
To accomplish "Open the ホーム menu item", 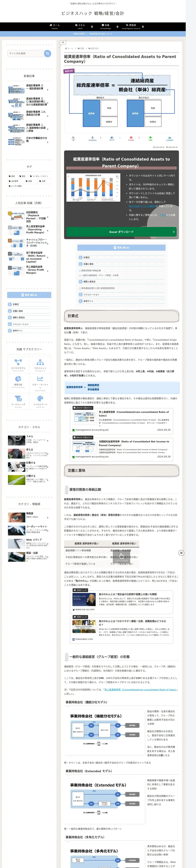I will point(55,26).
